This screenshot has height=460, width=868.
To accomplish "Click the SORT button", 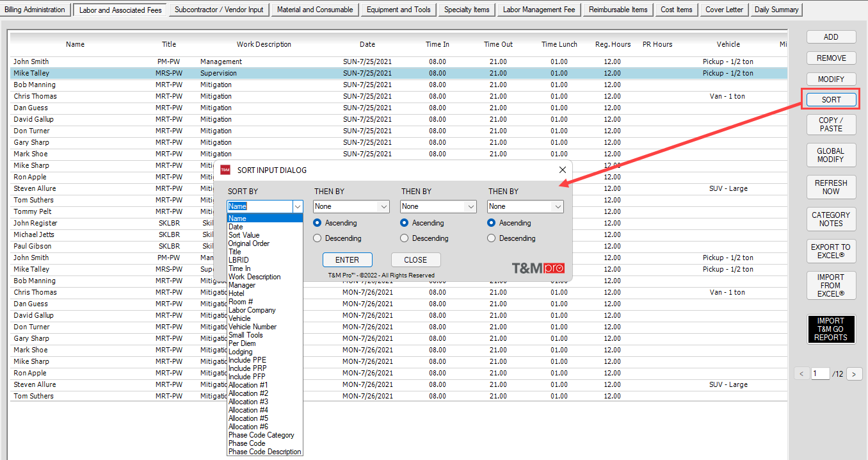I will (x=831, y=100).
